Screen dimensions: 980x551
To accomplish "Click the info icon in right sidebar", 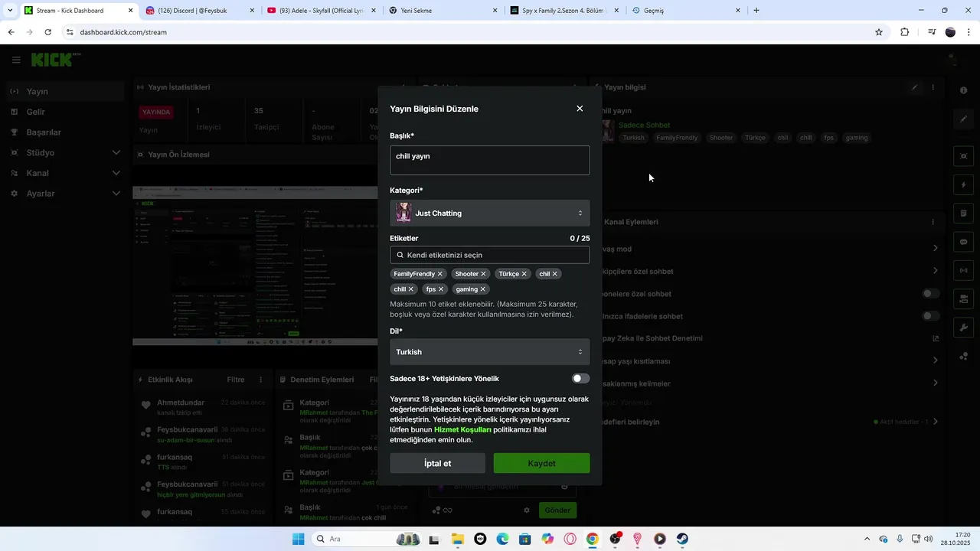I will [964, 90].
